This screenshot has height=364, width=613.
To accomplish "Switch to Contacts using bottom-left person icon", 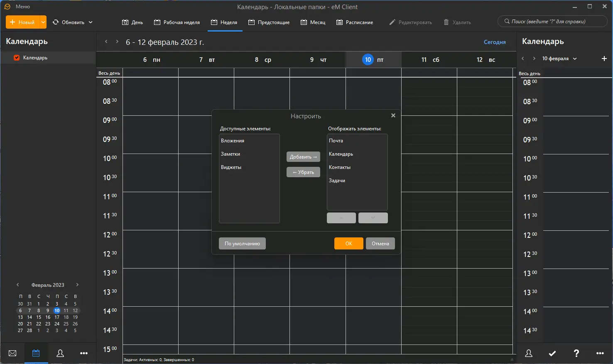I will coord(60,353).
